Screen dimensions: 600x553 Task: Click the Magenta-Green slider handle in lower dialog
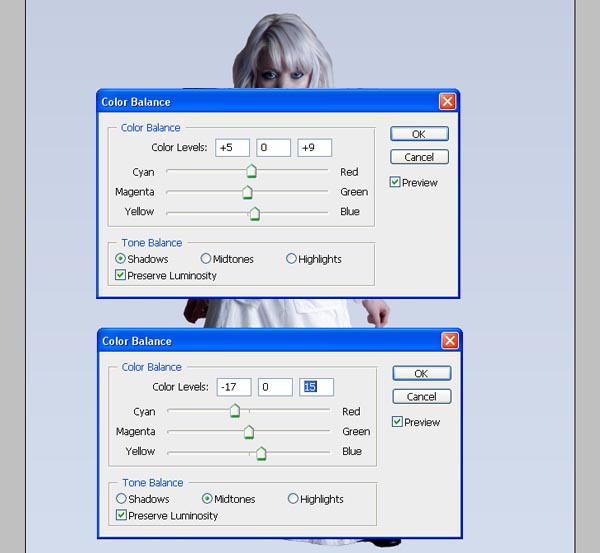click(249, 432)
